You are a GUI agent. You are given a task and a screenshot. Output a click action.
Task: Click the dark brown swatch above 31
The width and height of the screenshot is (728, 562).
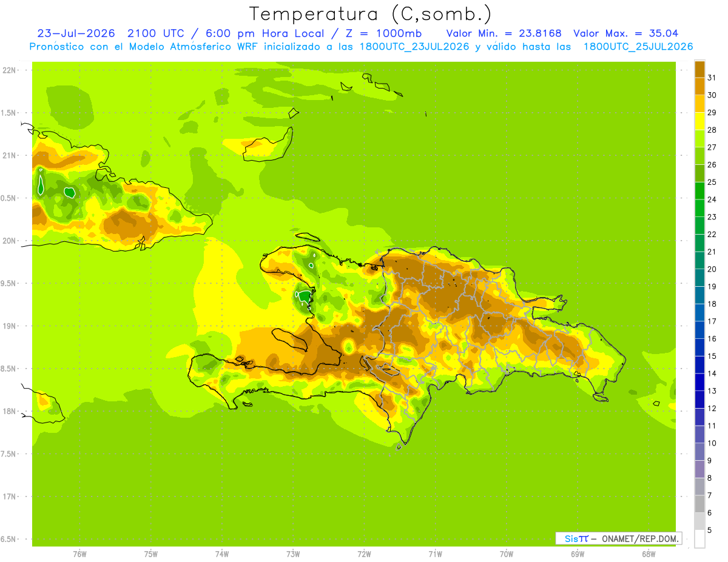click(x=699, y=69)
